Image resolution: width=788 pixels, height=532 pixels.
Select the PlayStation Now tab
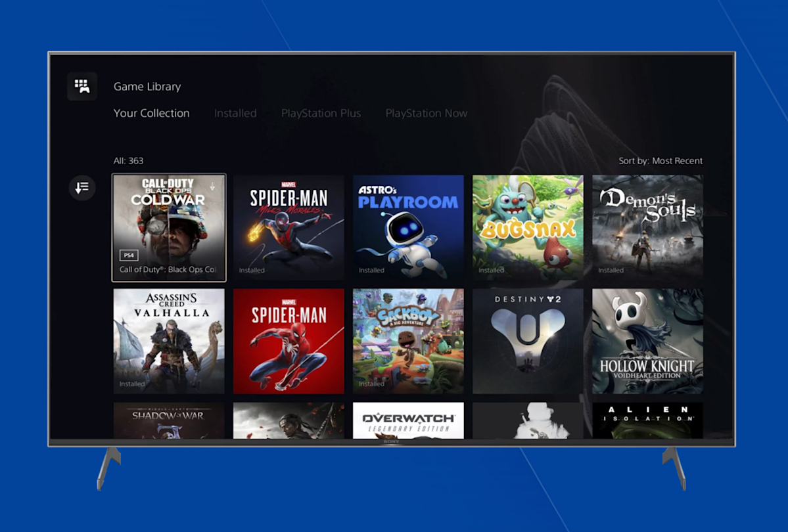point(426,113)
